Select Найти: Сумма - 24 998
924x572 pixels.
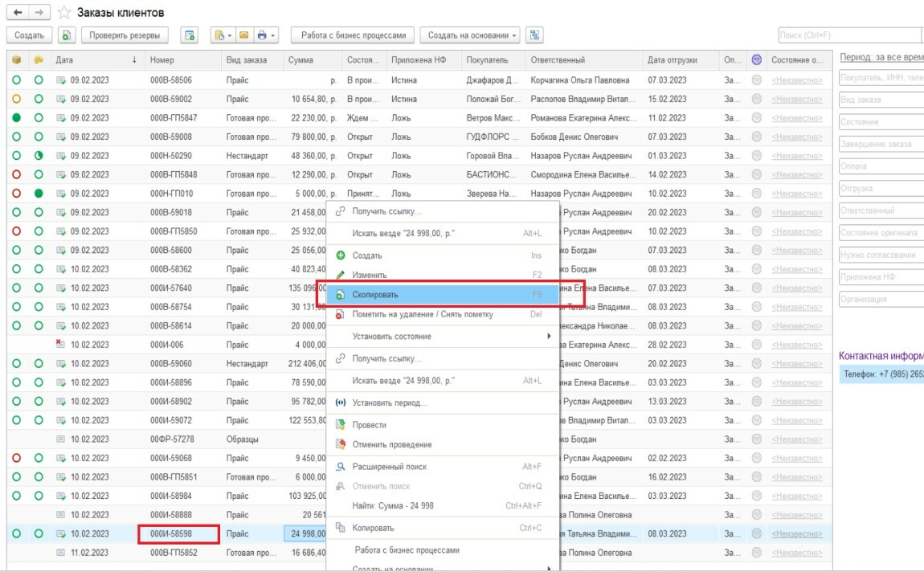pyautogui.click(x=443, y=505)
